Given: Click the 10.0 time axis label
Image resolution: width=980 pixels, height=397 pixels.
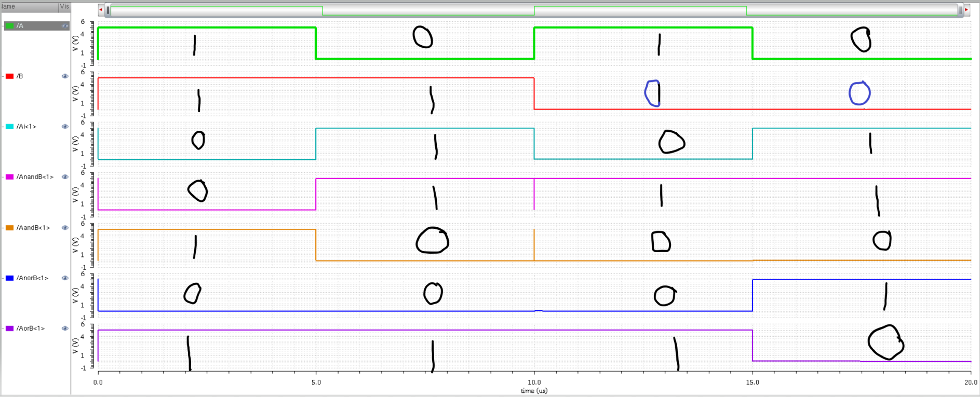Looking at the screenshot, I should (534, 382).
